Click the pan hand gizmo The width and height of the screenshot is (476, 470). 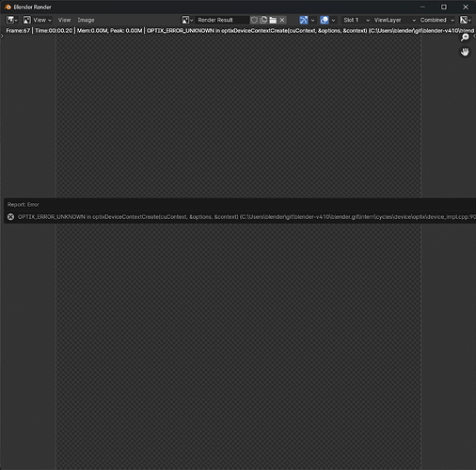pos(465,52)
